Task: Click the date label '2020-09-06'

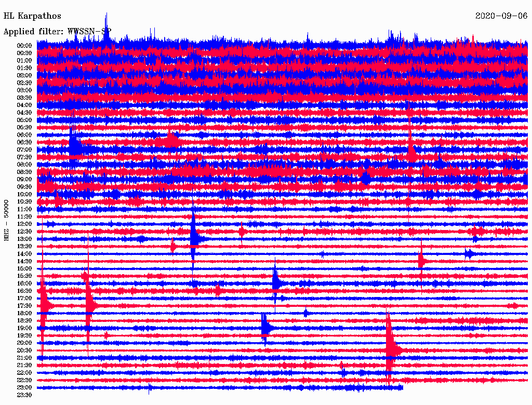Action: 501,16
